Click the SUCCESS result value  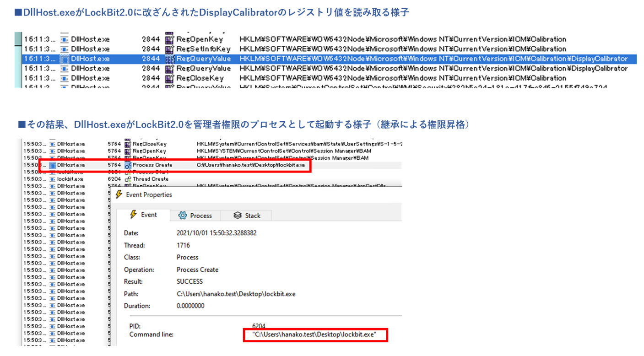189,281
